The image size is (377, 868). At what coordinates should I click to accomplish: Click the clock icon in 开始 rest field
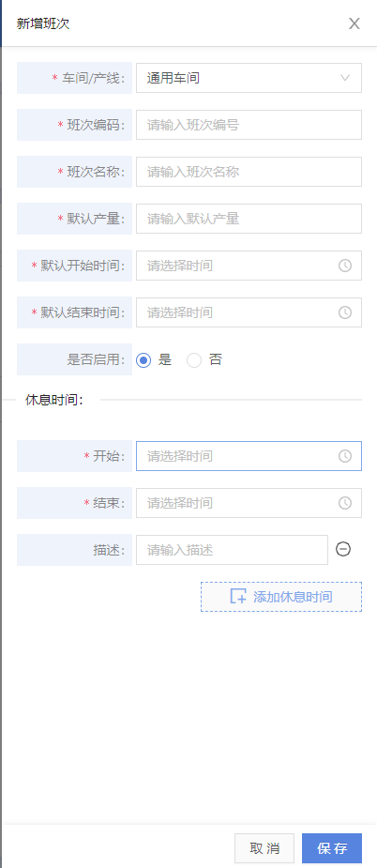click(x=345, y=456)
